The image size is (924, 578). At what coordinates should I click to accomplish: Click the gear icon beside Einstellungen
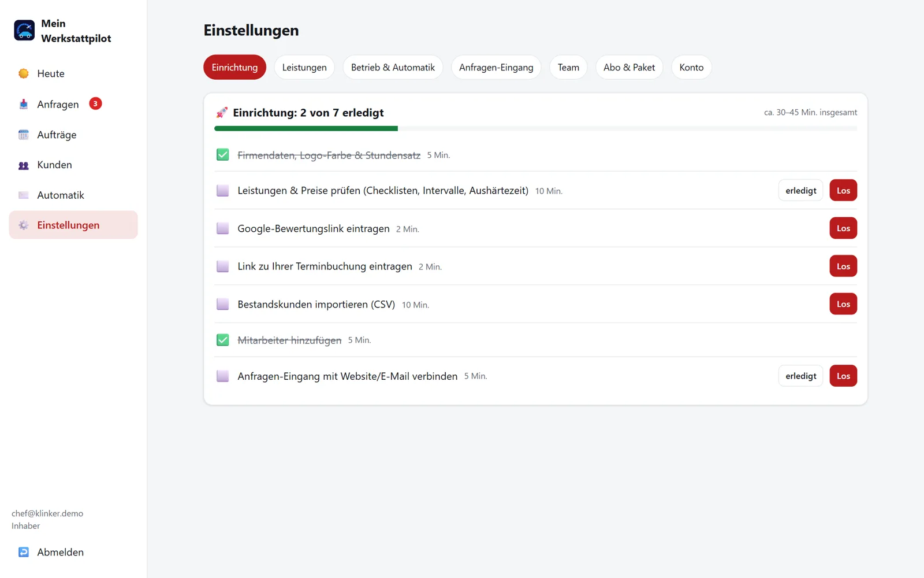click(24, 225)
